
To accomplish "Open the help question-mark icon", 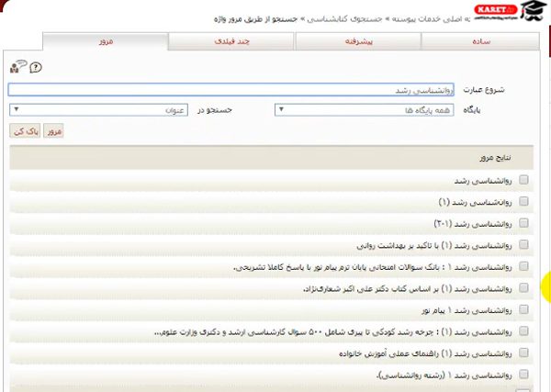I will click(x=36, y=67).
